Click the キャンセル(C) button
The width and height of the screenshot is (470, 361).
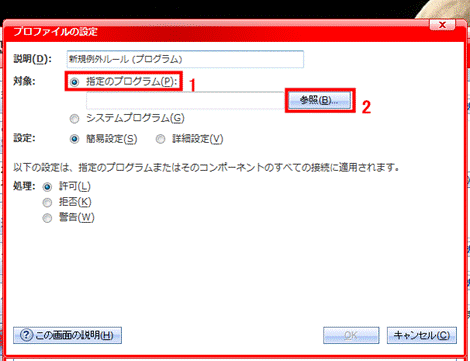click(x=422, y=335)
